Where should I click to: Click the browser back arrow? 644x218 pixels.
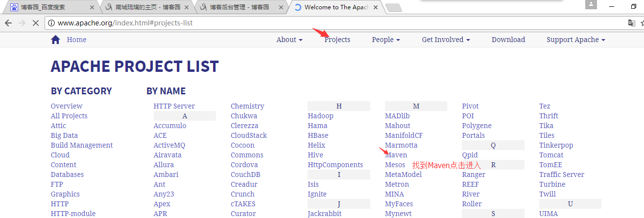tap(8, 23)
